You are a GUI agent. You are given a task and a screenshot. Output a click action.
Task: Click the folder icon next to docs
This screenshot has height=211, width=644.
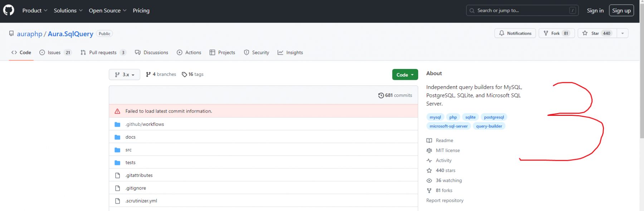[117, 137]
